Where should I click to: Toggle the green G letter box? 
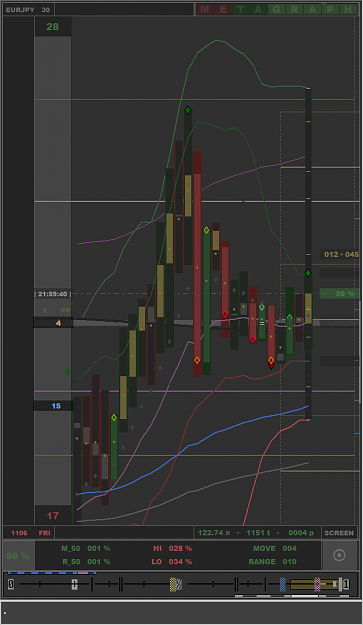[x=276, y=9]
